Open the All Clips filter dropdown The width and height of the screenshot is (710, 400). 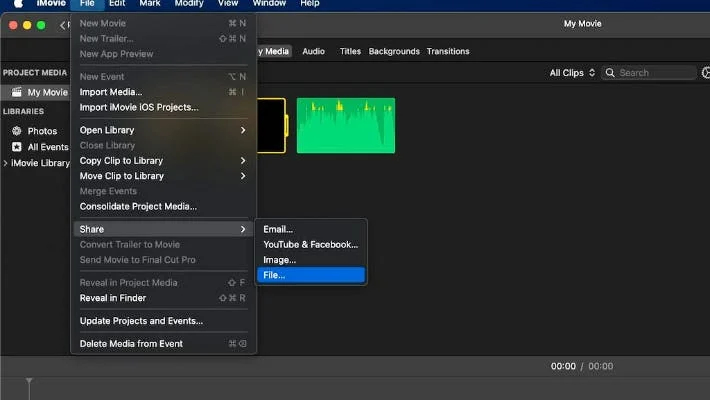(572, 73)
